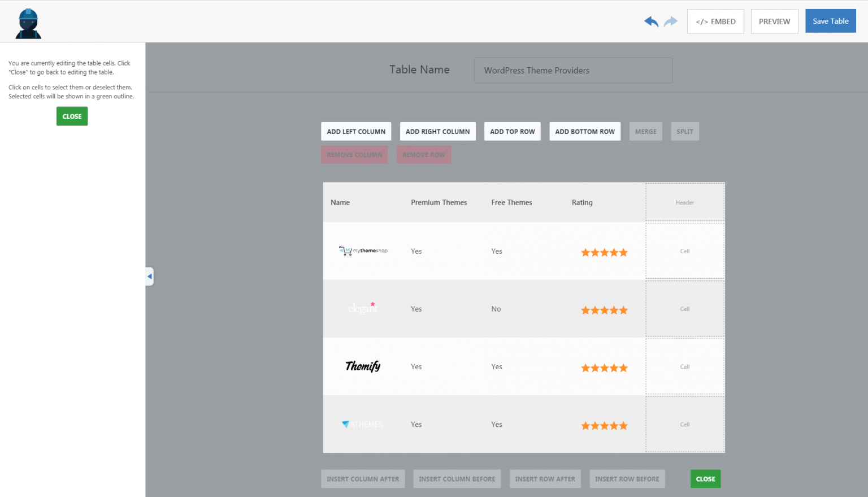Select the Premium Themes header cell
This screenshot has width=868, height=497.
pyautogui.click(x=444, y=202)
